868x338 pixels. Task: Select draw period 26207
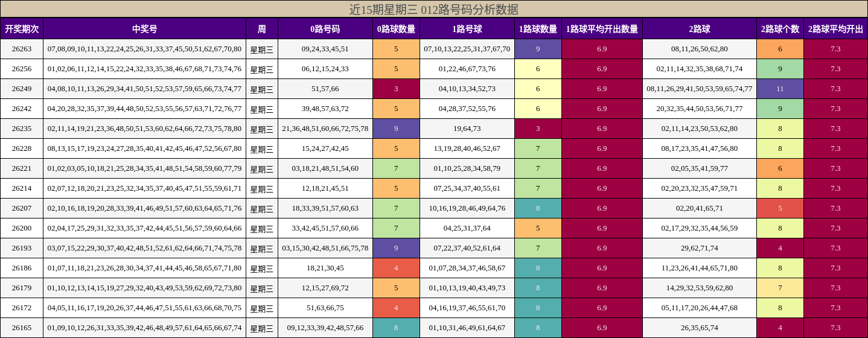coord(22,208)
